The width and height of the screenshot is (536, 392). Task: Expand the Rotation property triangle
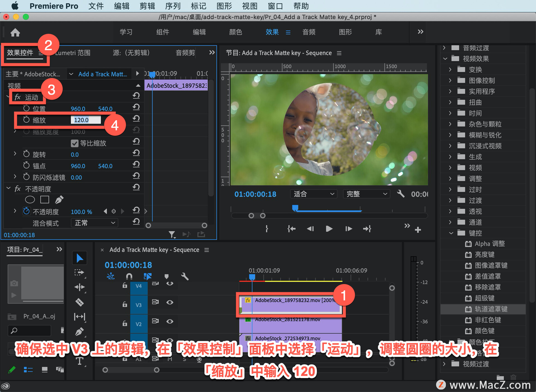(x=15, y=154)
